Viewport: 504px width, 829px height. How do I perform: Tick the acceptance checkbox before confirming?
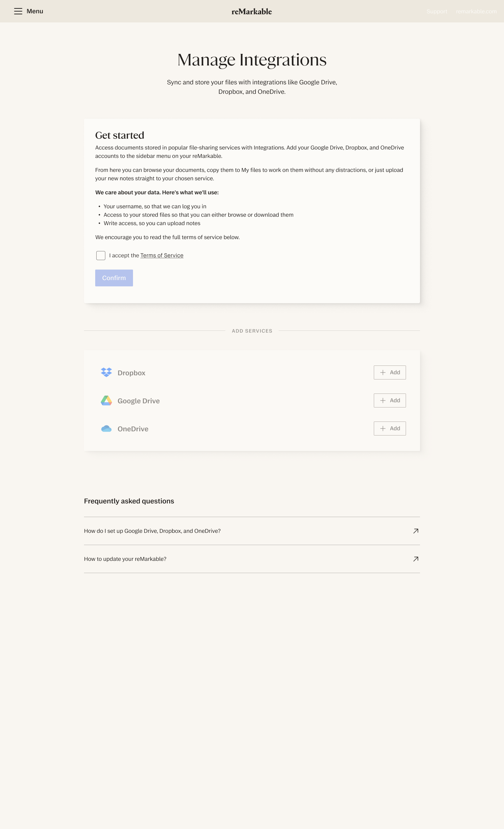pos(101,255)
